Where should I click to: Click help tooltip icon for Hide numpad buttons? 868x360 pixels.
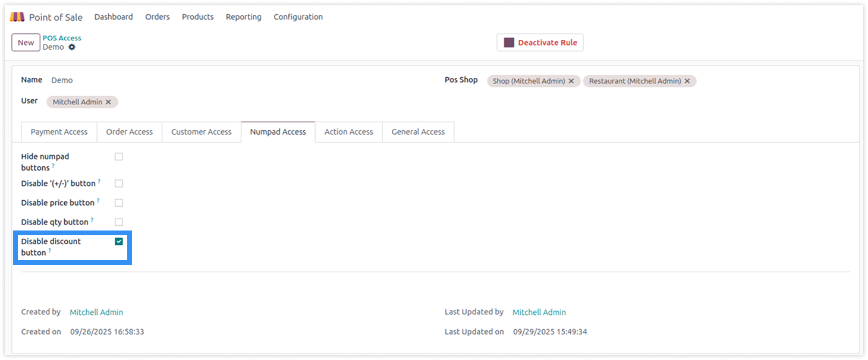53,167
